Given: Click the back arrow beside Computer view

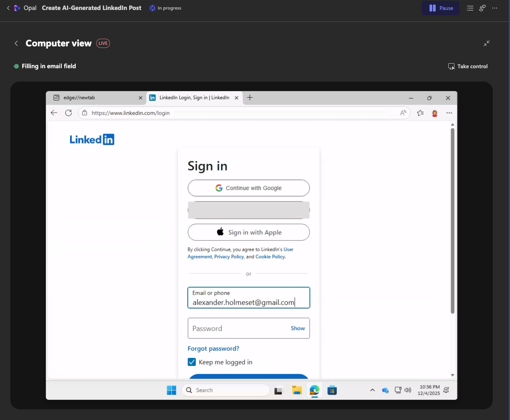Looking at the screenshot, I should click(x=16, y=43).
